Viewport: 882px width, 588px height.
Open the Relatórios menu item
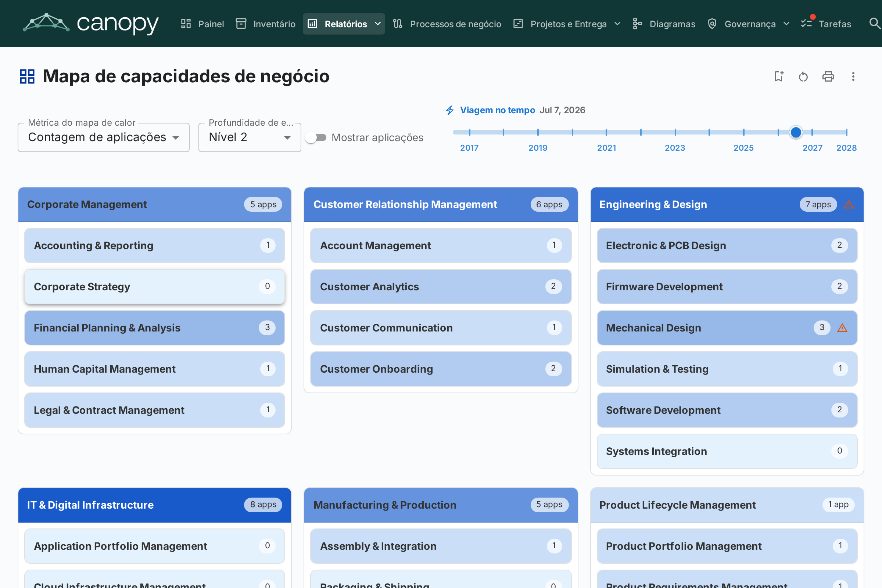(x=344, y=24)
